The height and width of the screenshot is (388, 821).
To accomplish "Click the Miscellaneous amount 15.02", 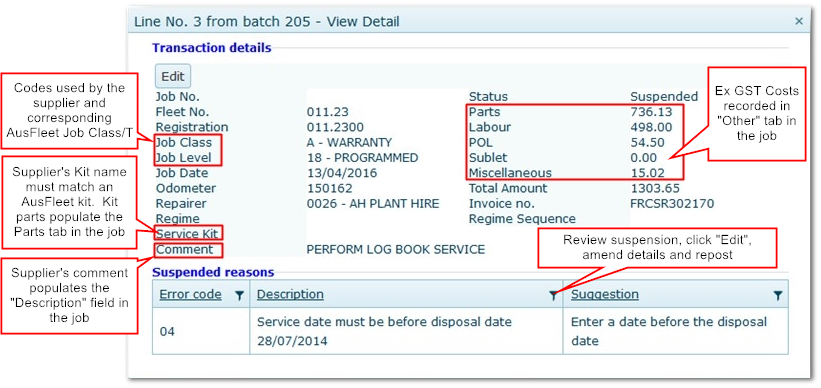I will pos(648,173).
